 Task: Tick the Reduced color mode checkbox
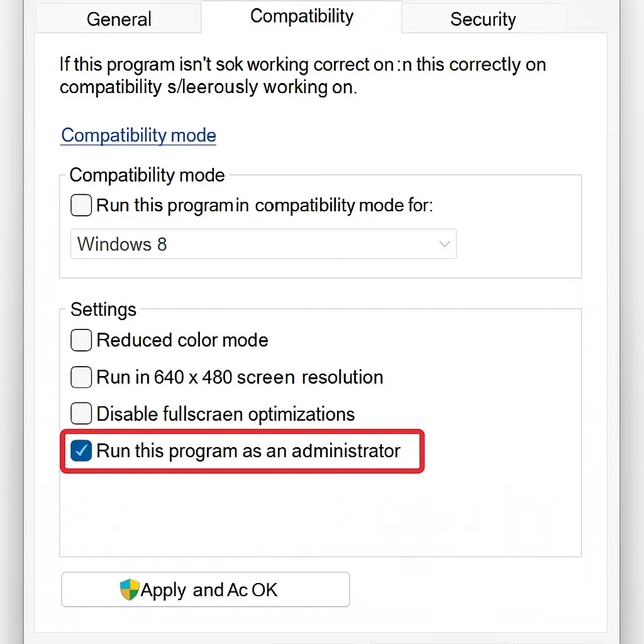click(x=81, y=340)
